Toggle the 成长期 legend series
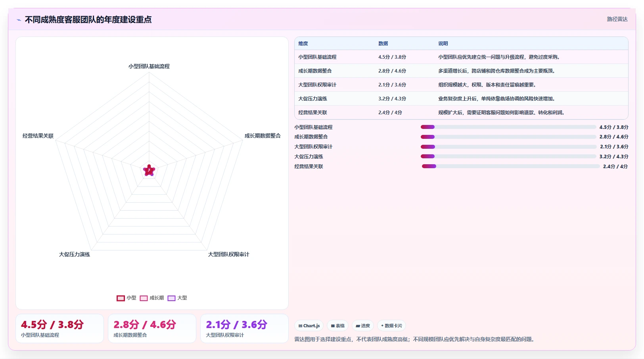Viewport: 644px width, 359px height. pyautogui.click(x=152, y=298)
